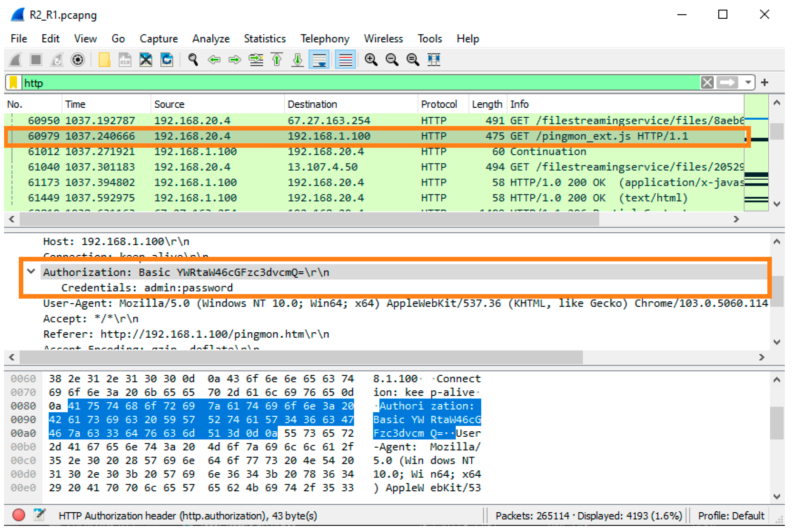The height and width of the screenshot is (532, 793).
Task: Go back in packet history
Action: pyautogui.click(x=214, y=60)
